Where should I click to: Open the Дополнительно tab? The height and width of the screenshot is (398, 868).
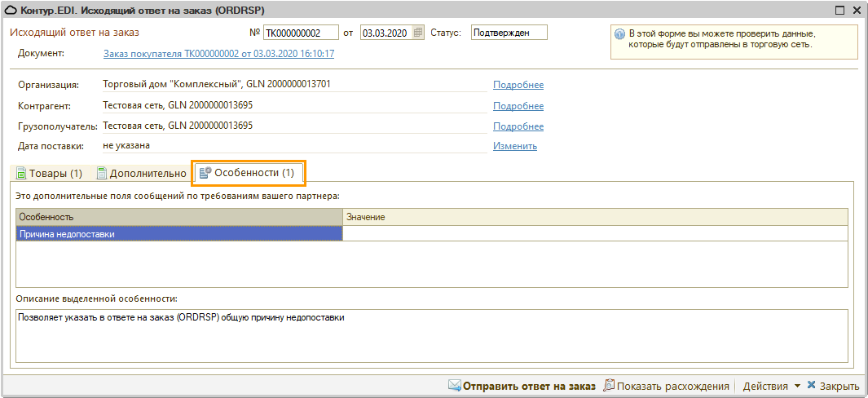tap(141, 173)
